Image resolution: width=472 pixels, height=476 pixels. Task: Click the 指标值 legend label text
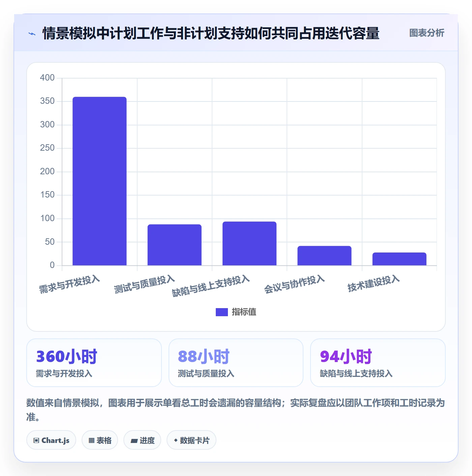pyautogui.click(x=244, y=312)
